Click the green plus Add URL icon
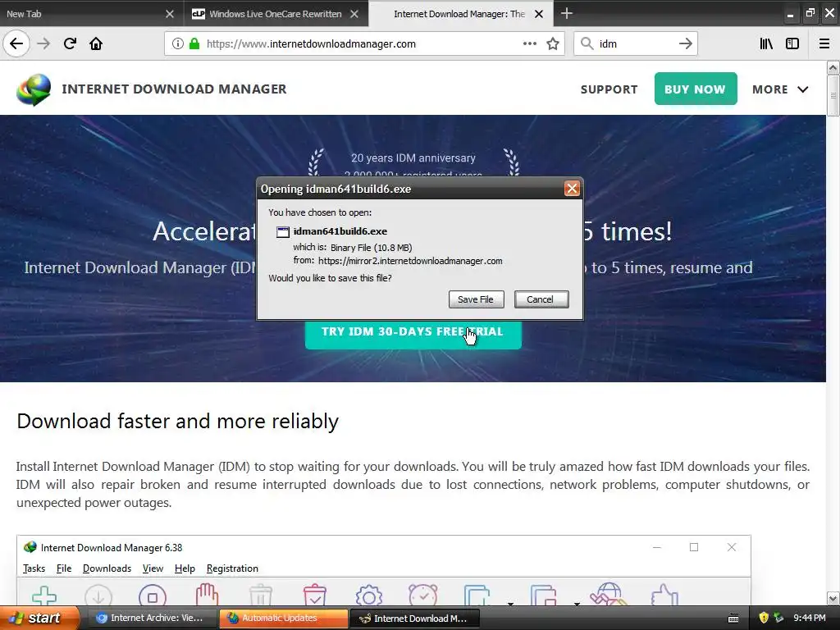 pyautogui.click(x=44, y=596)
